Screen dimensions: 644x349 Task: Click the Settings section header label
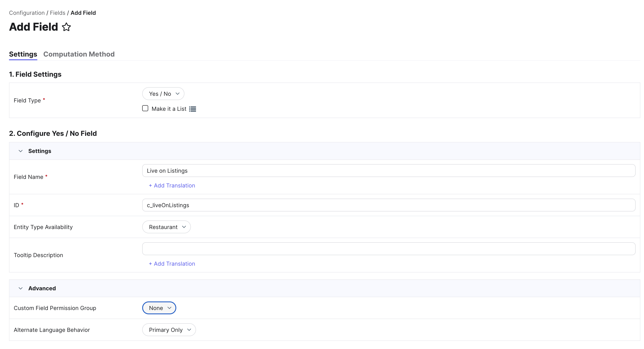(x=39, y=151)
